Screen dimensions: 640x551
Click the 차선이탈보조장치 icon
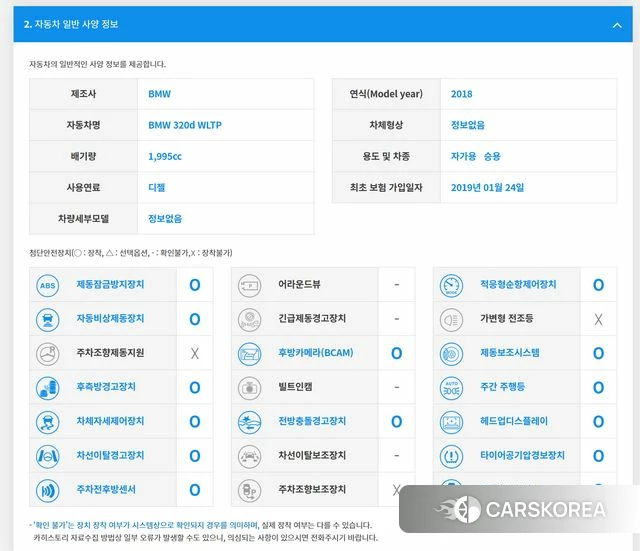pyautogui.click(x=249, y=456)
